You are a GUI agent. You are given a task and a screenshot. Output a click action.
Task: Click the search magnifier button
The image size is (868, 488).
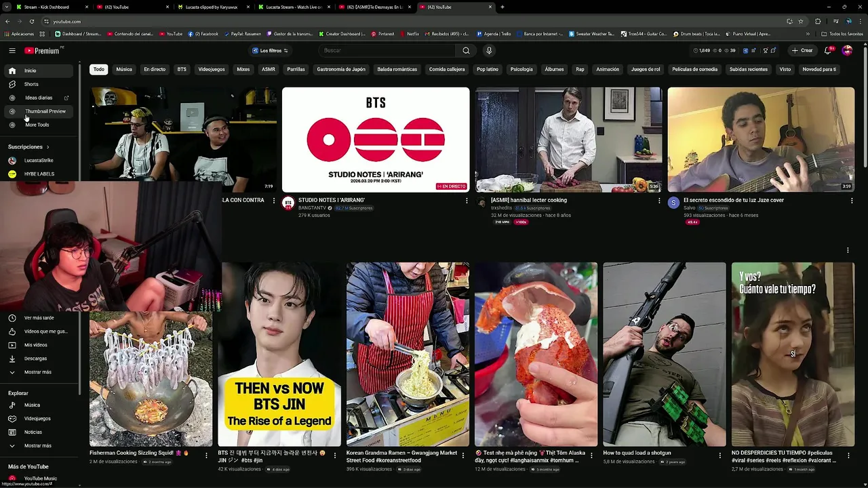(466, 50)
